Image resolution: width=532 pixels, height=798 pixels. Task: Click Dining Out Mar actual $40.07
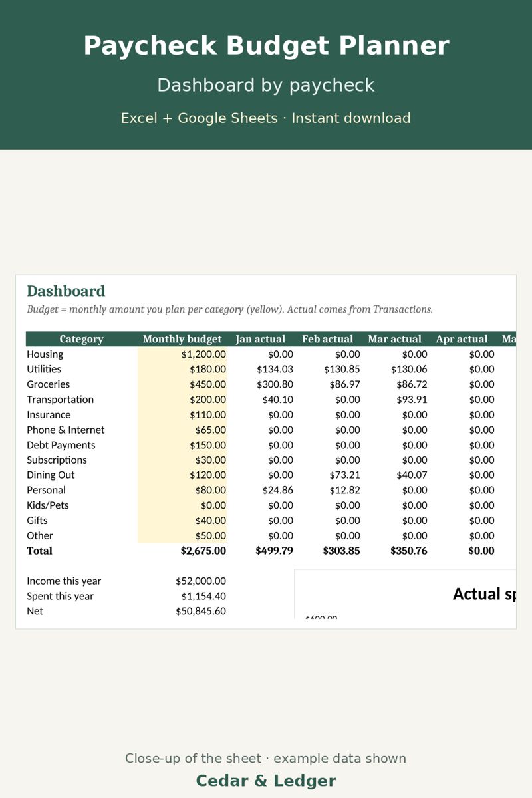pos(412,475)
